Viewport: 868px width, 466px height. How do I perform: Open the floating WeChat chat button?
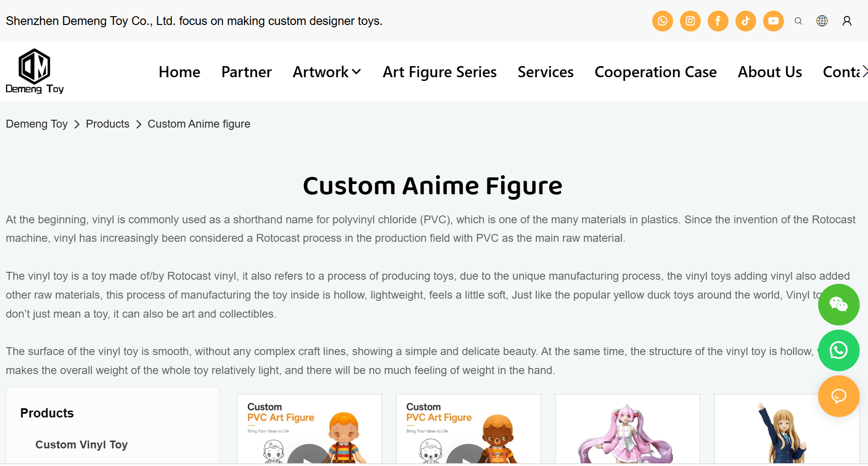pyautogui.click(x=838, y=305)
